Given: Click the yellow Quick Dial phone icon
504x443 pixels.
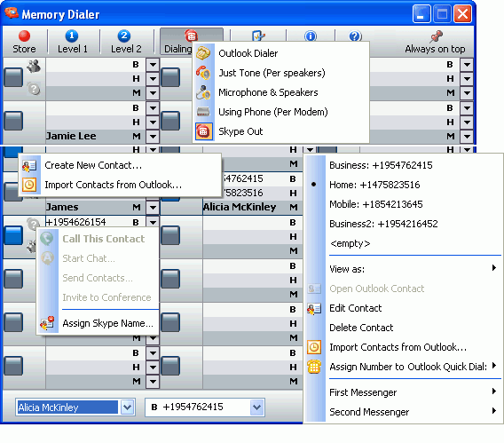Looking at the screenshot, I should click(314, 367).
